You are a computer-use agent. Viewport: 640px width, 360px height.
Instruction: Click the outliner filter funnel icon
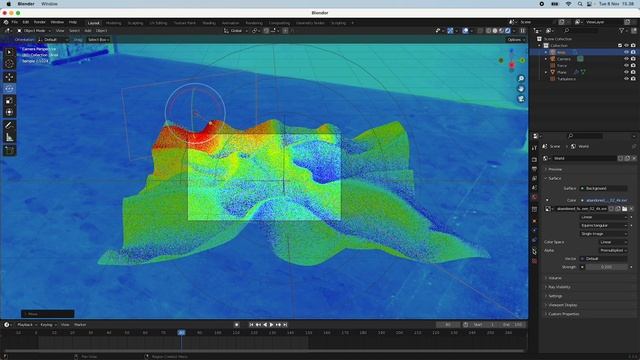coord(622,31)
